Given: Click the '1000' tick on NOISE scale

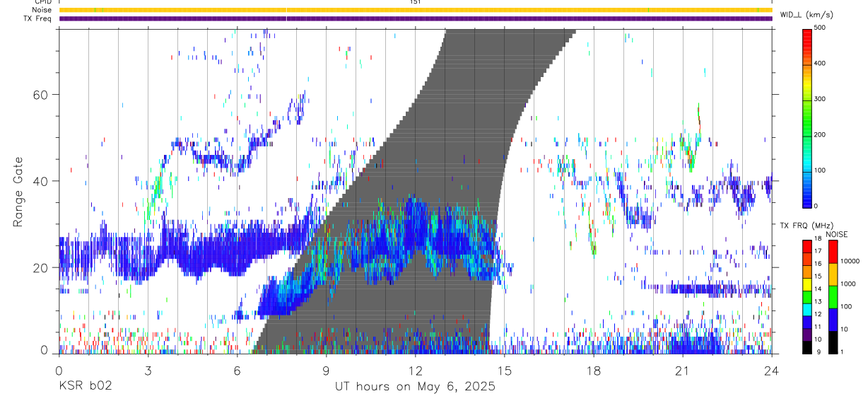Looking at the screenshot, I should click(848, 284).
